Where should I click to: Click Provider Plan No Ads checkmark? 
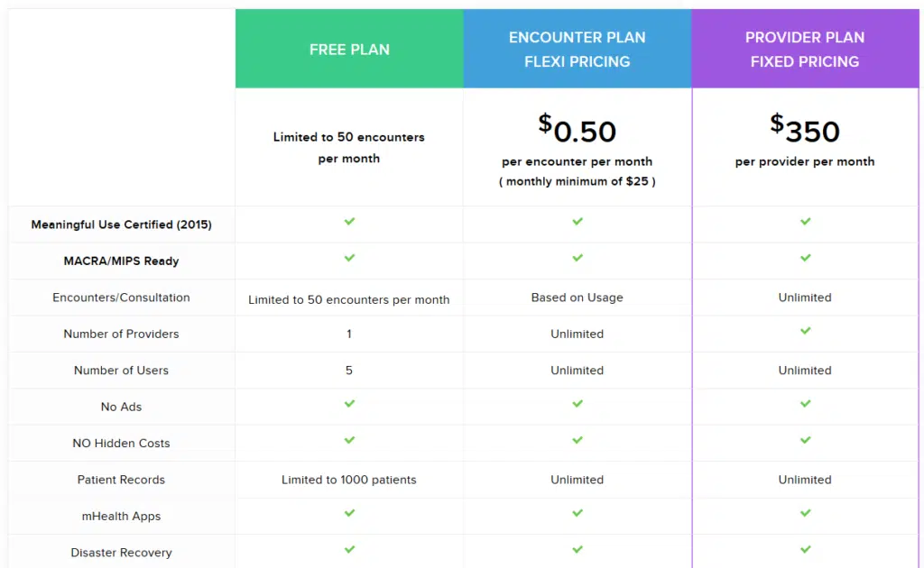pos(805,404)
